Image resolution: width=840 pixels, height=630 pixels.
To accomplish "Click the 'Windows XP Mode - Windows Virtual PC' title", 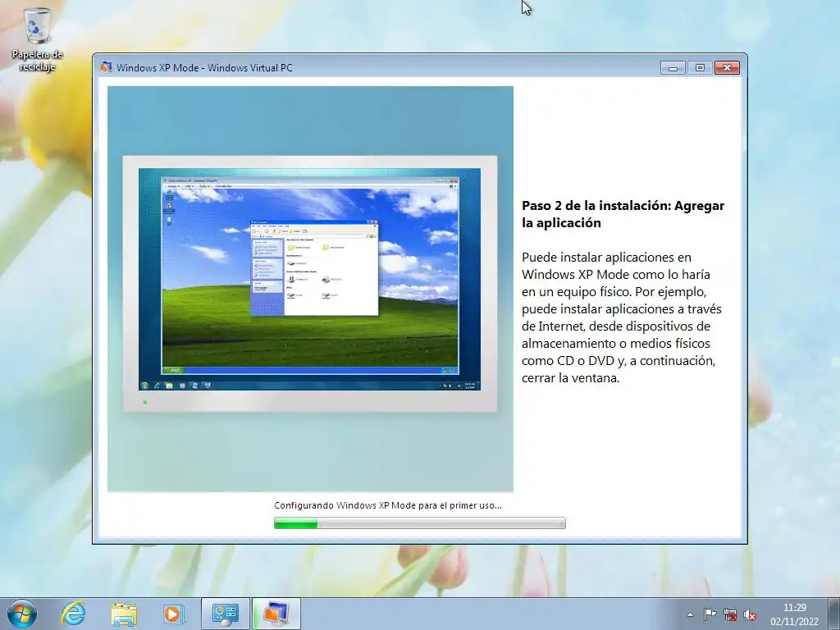I will (204, 67).
